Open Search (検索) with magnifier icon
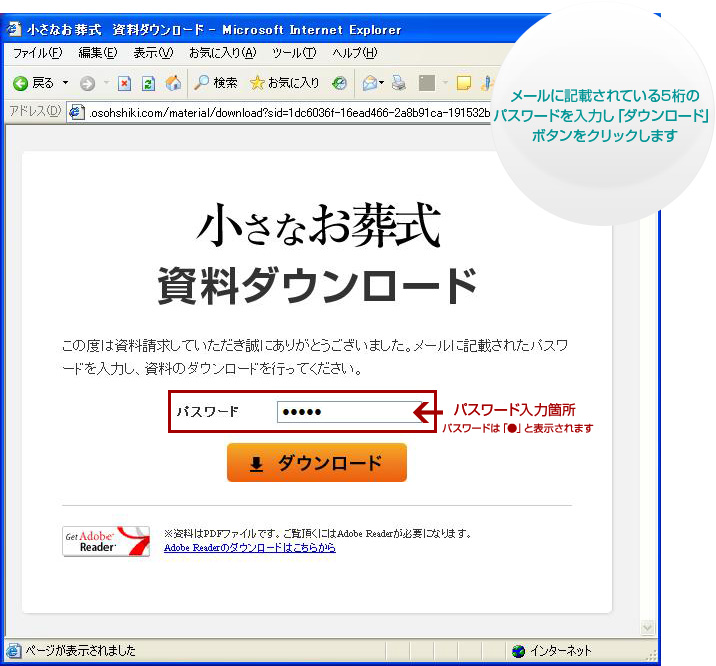The width and height of the screenshot is (716, 666). (x=216, y=83)
